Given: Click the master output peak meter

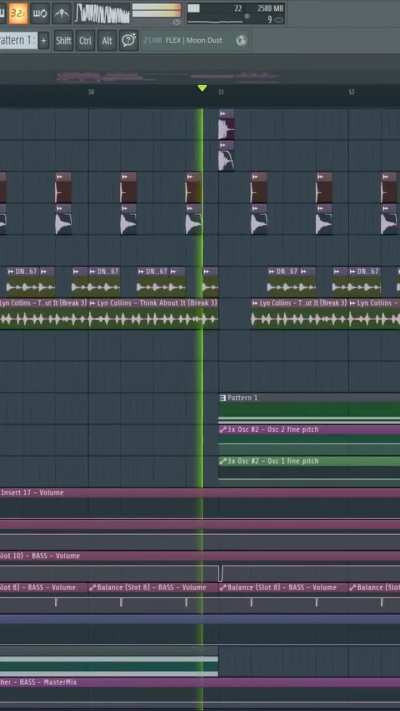Looking at the screenshot, I should click(x=156, y=11).
